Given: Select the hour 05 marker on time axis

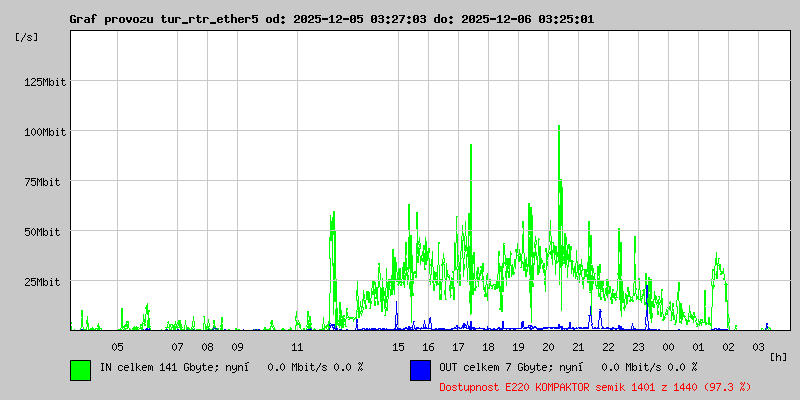Looking at the screenshot, I should (117, 347).
